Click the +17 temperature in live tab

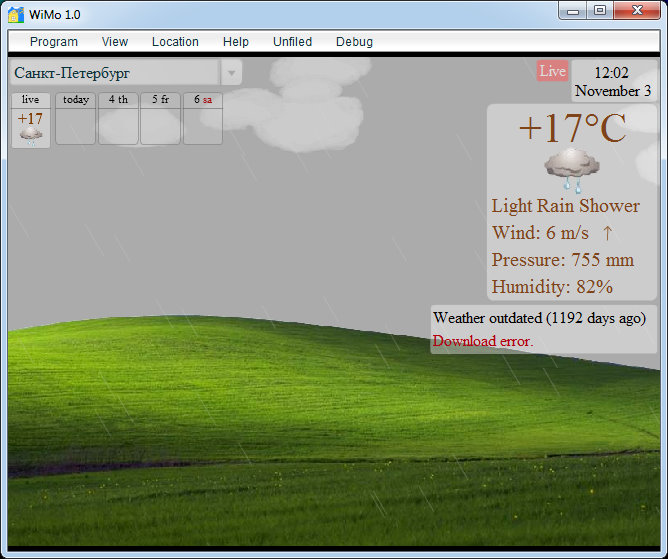pyautogui.click(x=30, y=118)
